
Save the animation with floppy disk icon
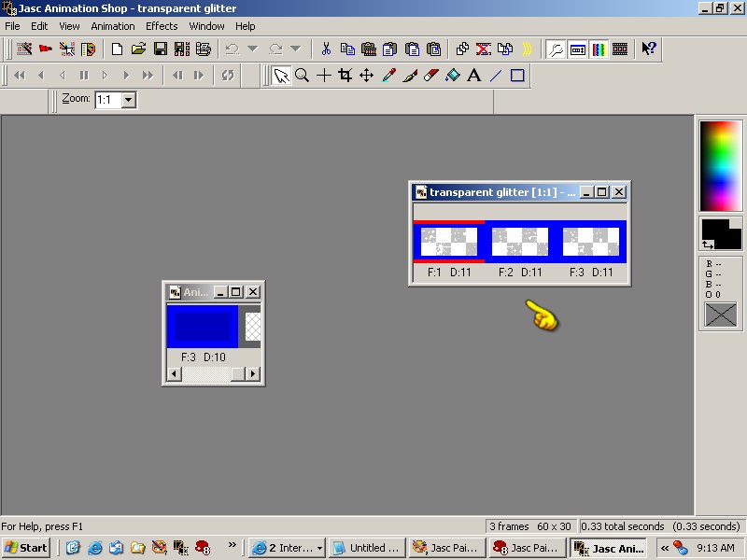161,49
